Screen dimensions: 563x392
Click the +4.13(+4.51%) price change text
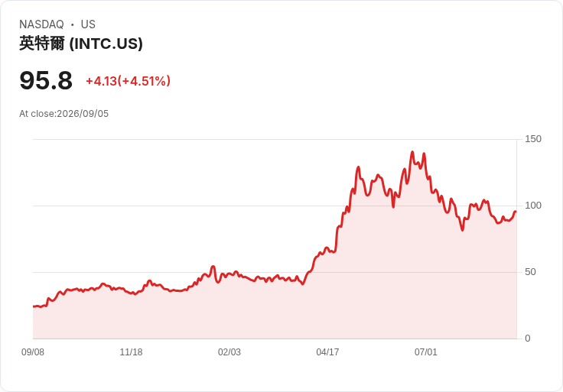pyautogui.click(x=129, y=81)
